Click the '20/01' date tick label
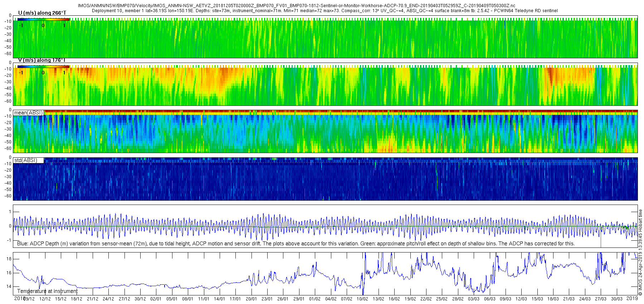The image size is (644, 304). coord(252,299)
